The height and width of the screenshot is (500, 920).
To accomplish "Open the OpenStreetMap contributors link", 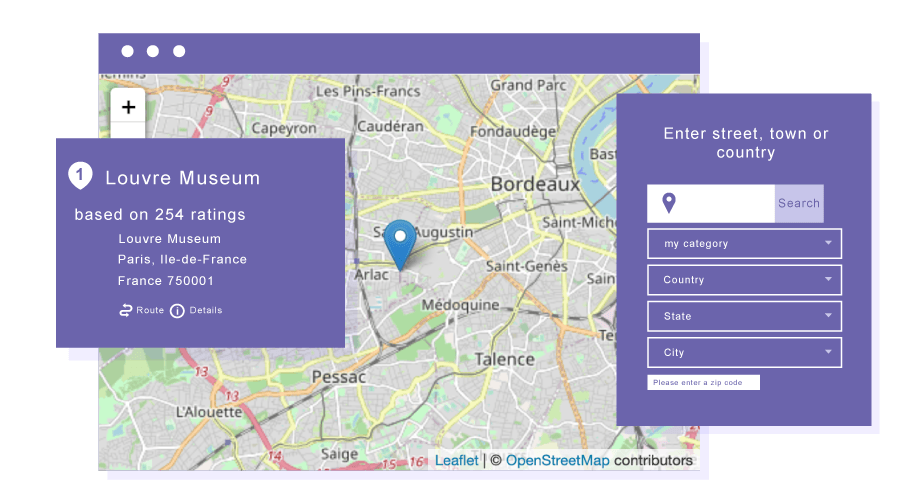I will point(557,460).
